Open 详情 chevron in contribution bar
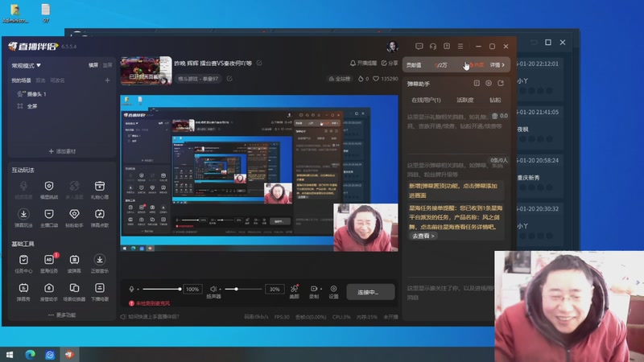The width and height of the screenshot is (644, 362). 497,65
